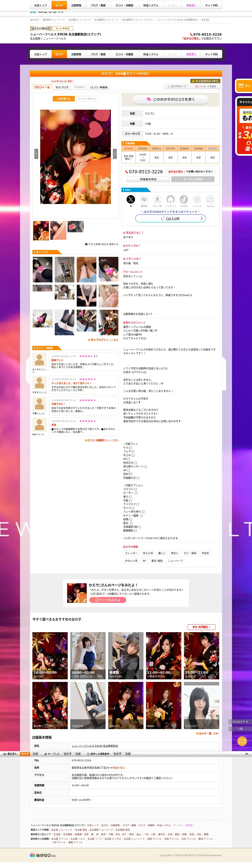
Task: Go to 次の女の子 with the arrow
Action: point(240,722)
